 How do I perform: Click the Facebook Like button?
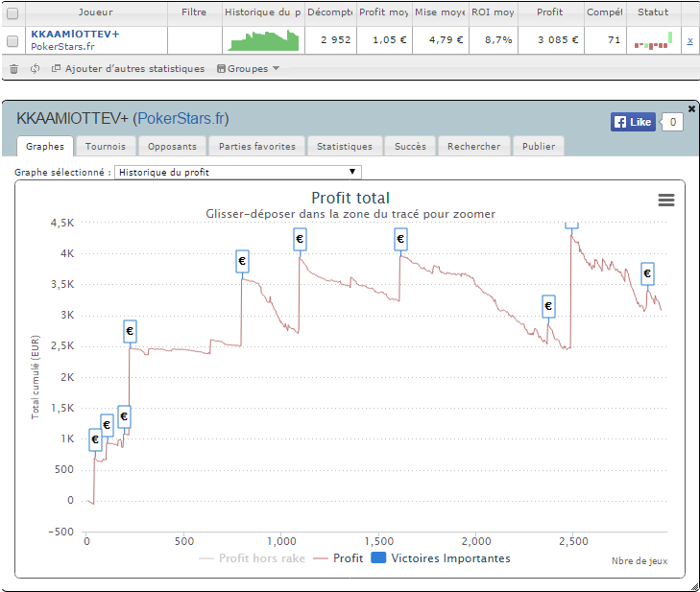(x=633, y=122)
